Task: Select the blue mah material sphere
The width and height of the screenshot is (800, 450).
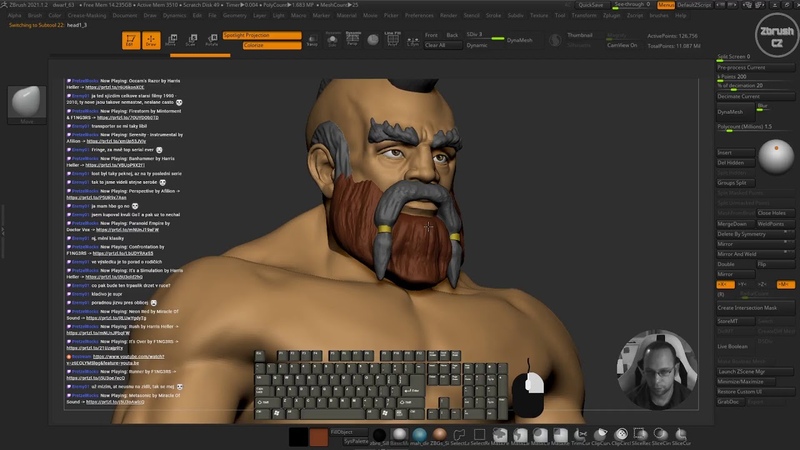Action: (x=419, y=435)
